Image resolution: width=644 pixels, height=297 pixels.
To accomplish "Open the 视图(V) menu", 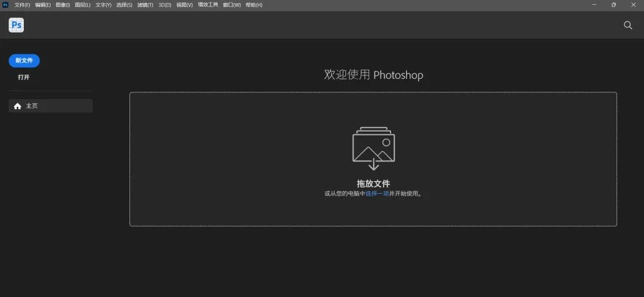I will 184,5.
